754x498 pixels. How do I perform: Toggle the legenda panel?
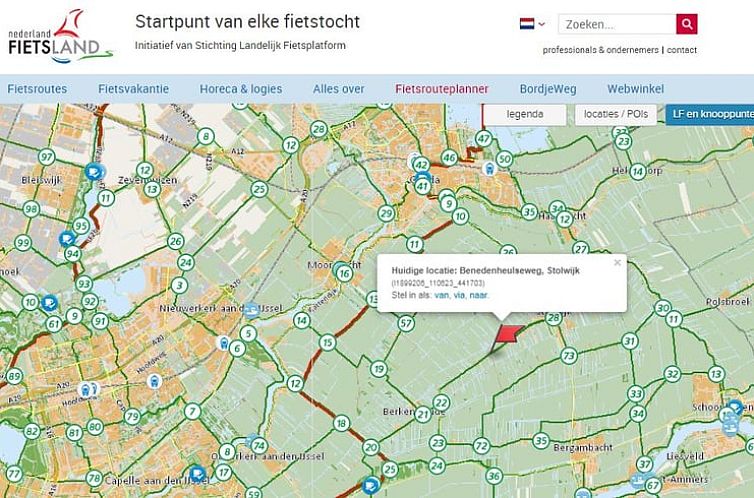click(x=525, y=115)
